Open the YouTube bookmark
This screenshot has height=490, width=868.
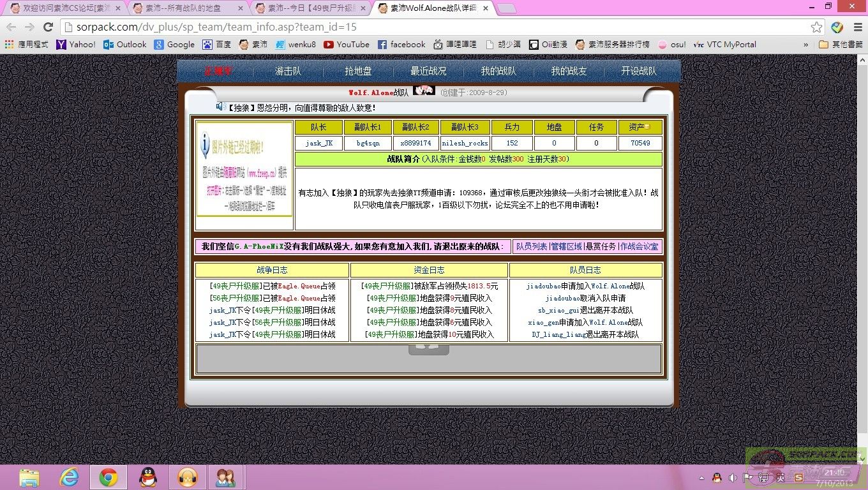click(347, 45)
